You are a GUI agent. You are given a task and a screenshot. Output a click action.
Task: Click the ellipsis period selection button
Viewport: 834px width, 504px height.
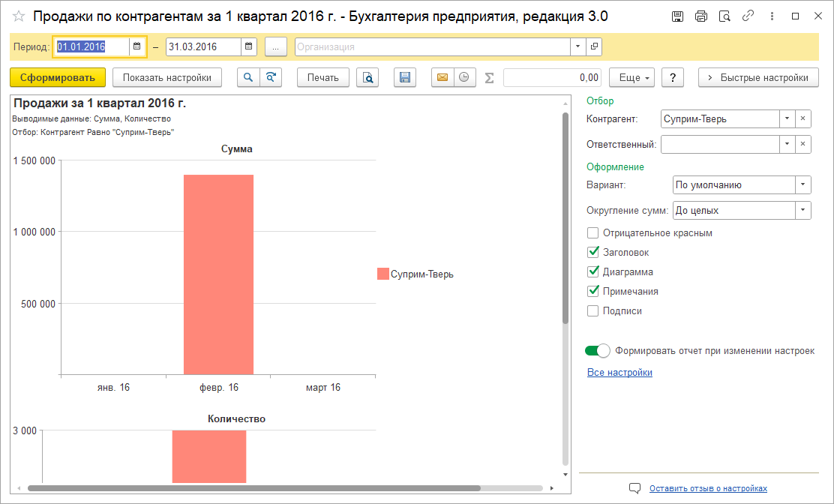(275, 46)
